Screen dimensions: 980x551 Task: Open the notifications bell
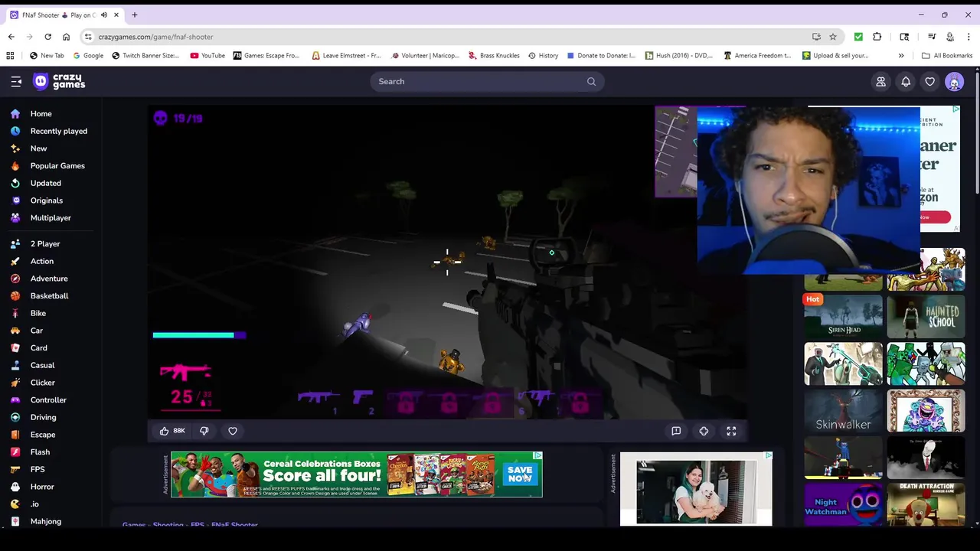click(x=906, y=82)
